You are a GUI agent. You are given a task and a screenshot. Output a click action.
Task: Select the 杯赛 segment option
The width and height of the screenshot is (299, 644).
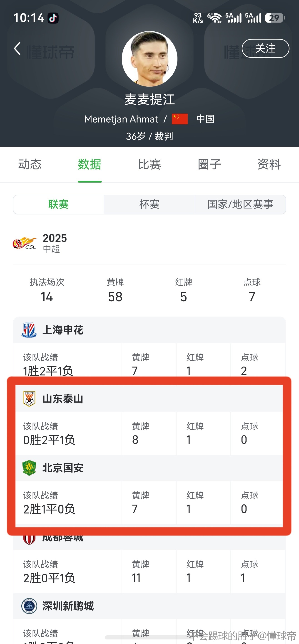click(149, 204)
